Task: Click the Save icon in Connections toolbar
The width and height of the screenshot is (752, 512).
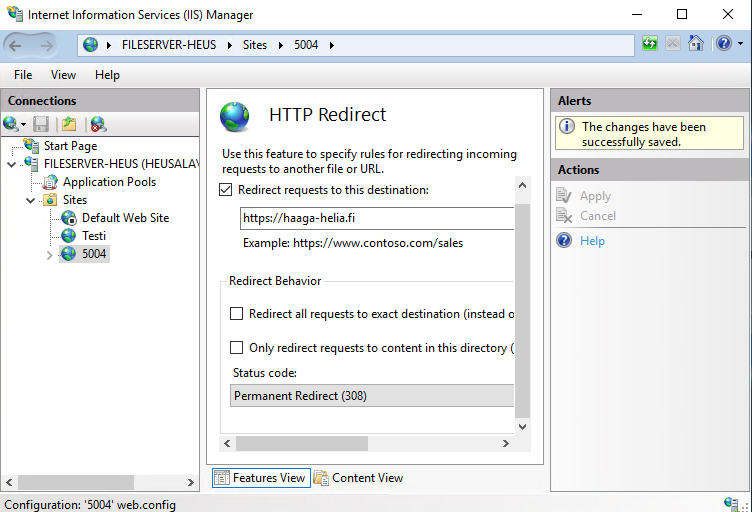Action: point(41,124)
